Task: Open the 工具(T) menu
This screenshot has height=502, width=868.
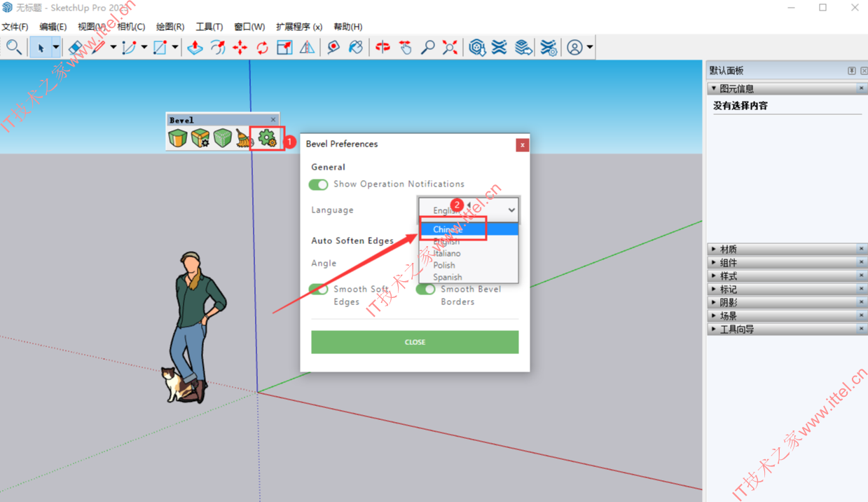Action: 209,27
